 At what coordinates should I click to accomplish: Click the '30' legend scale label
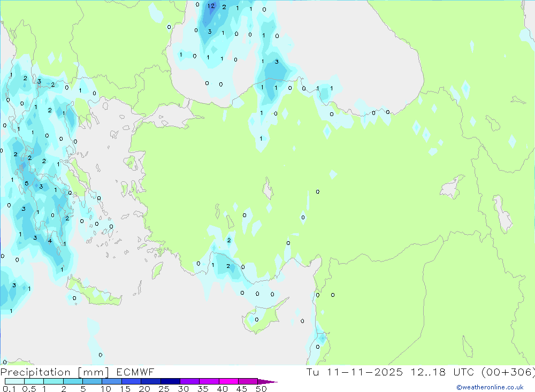184,389
